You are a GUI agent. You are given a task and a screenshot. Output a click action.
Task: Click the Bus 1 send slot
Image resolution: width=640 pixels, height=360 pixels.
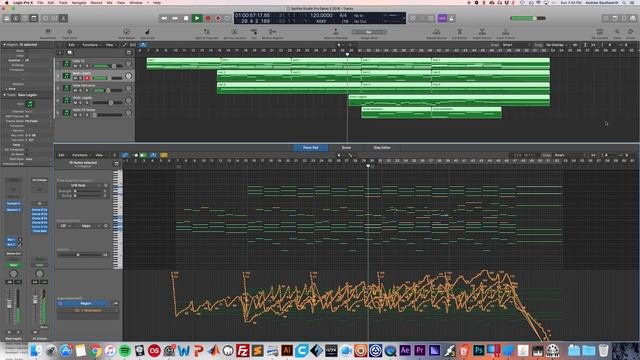point(11,240)
